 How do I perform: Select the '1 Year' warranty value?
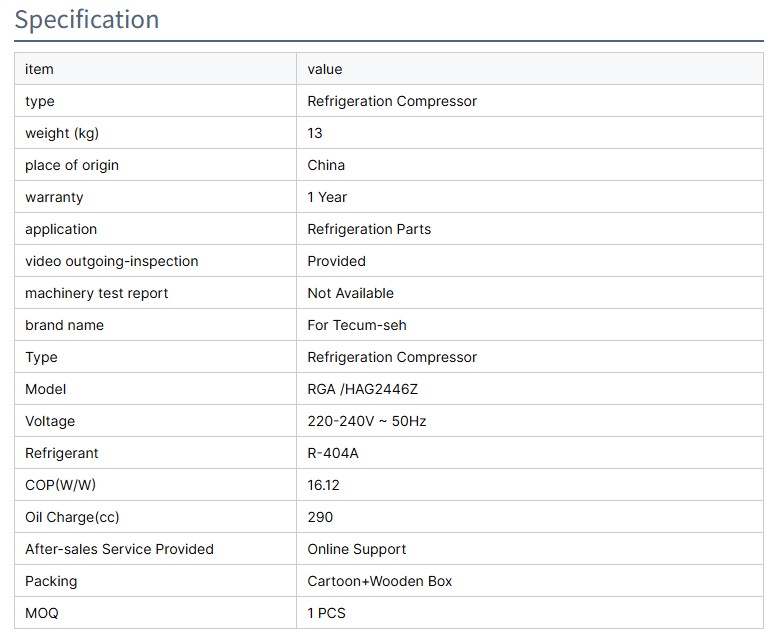[327, 197]
